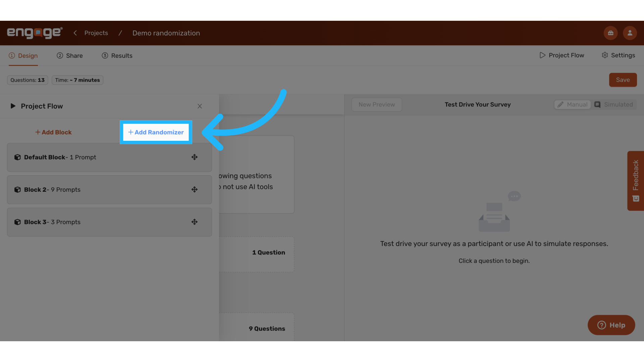The width and height of the screenshot is (644, 362).
Task: Click the Time ~ 7 minutes badge
Action: pyautogui.click(x=77, y=80)
